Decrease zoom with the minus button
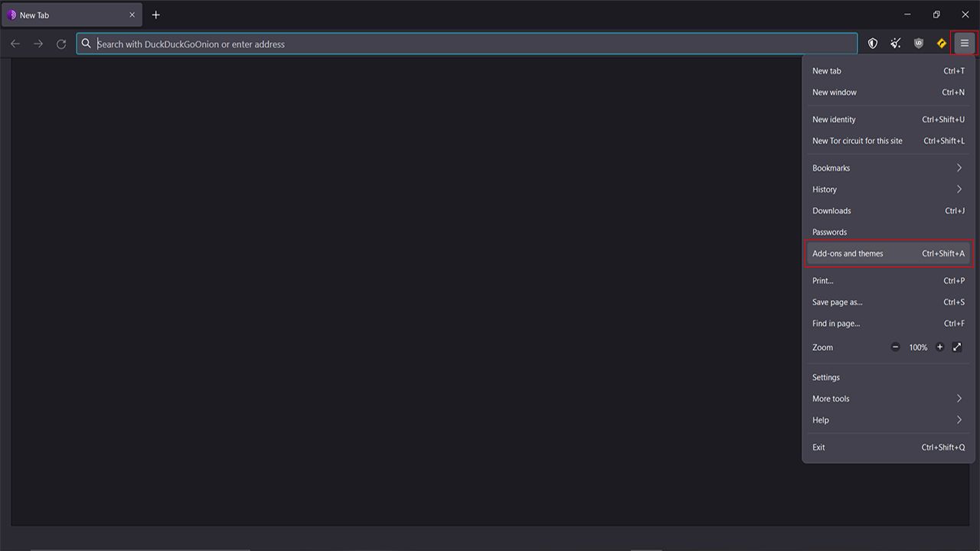The width and height of the screenshot is (980, 551). [x=895, y=347]
